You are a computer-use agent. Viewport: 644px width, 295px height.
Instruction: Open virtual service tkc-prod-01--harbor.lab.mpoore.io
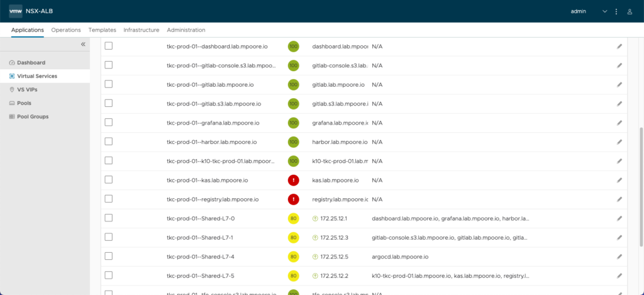(211, 142)
